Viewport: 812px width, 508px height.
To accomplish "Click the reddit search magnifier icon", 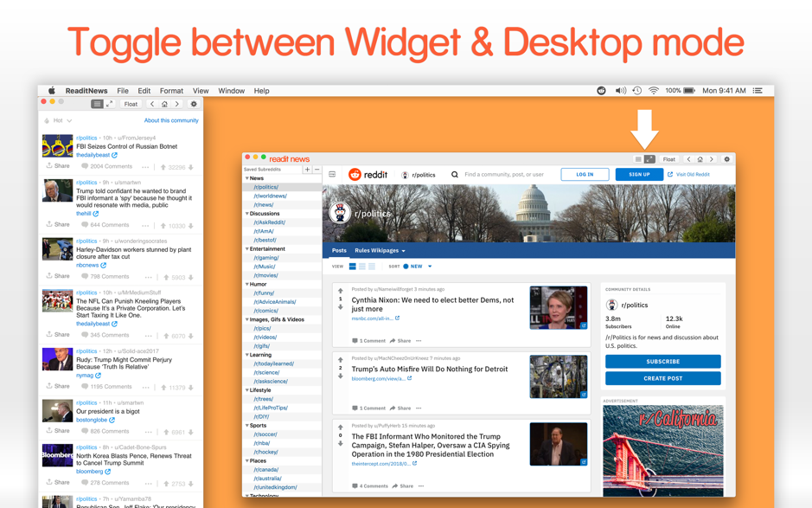I will 454,175.
